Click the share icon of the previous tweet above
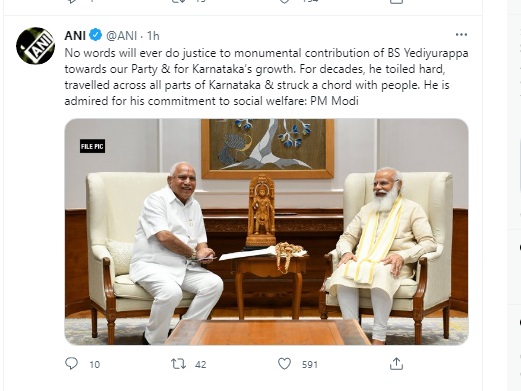The height and width of the screenshot is (391, 521). click(x=396, y=1)
